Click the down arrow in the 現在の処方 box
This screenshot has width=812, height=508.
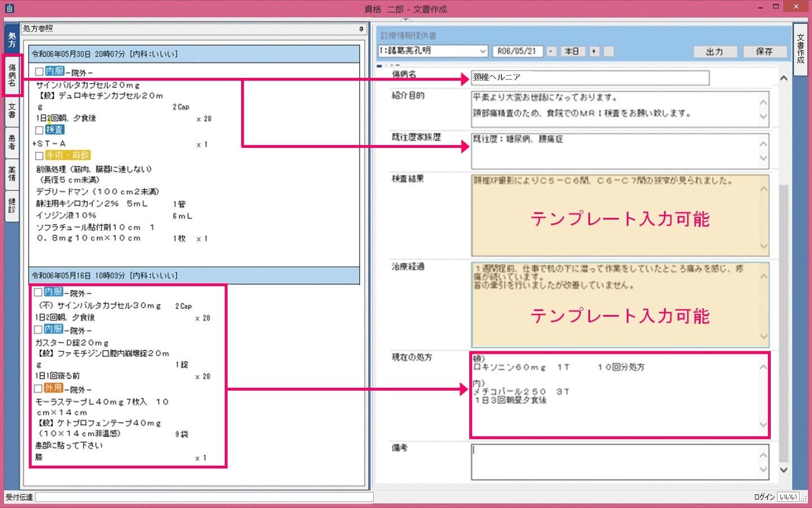coord(763,425)
